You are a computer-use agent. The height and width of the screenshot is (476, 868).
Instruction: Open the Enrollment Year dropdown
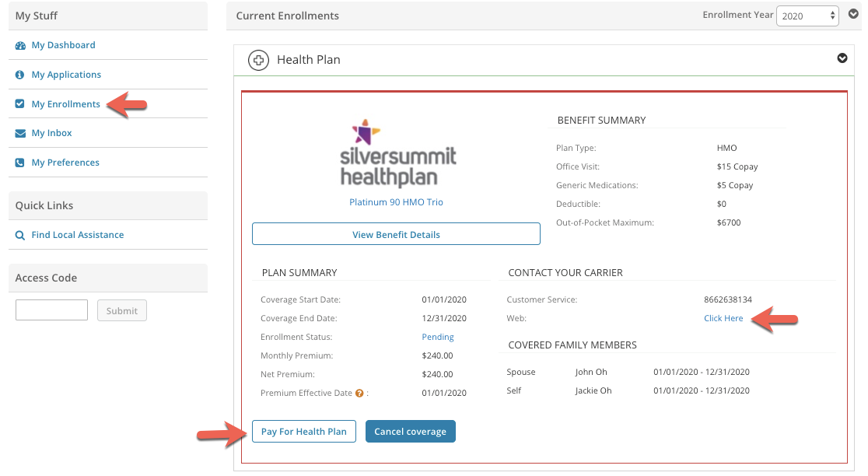(807, 16)
